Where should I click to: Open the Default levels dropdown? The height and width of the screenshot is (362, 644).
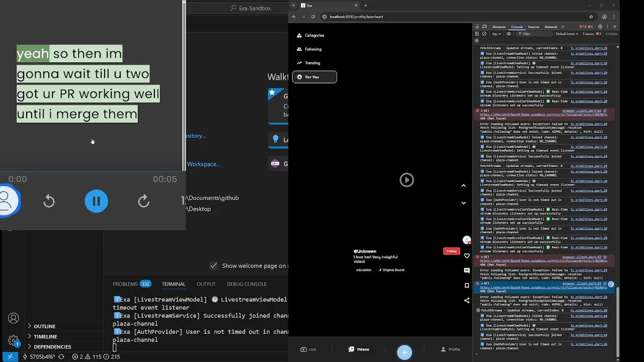(567, 34)
